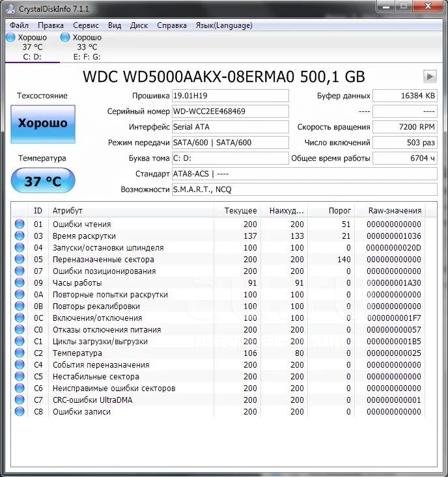448x477 pixels.
Task: Click the 37 °C temperature button
Action: [x=43, y=180]
